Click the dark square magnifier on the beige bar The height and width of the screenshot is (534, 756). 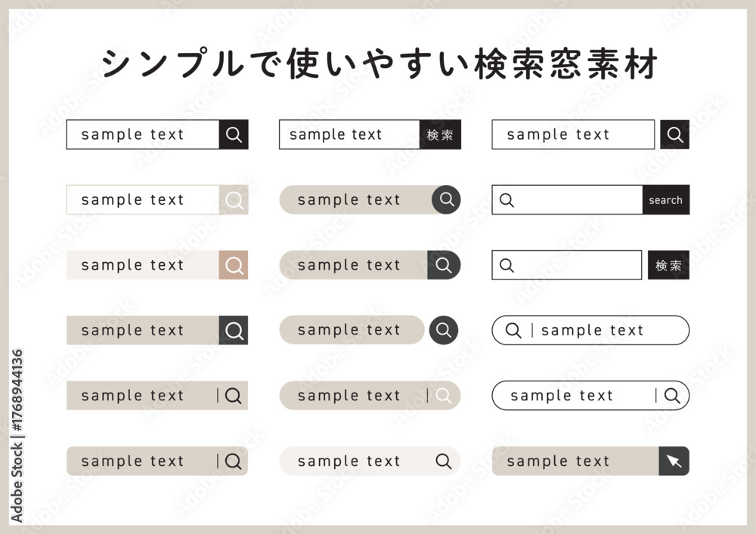pos(234,330)
